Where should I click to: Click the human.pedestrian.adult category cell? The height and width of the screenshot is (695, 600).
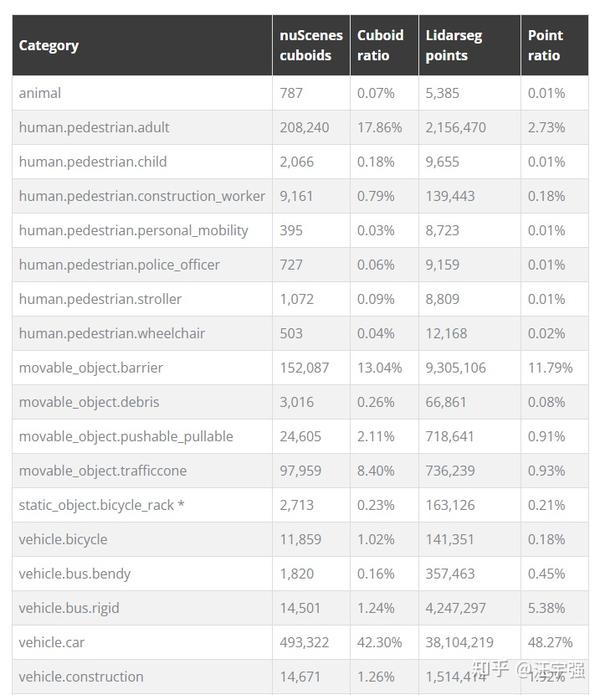[142, 128]
